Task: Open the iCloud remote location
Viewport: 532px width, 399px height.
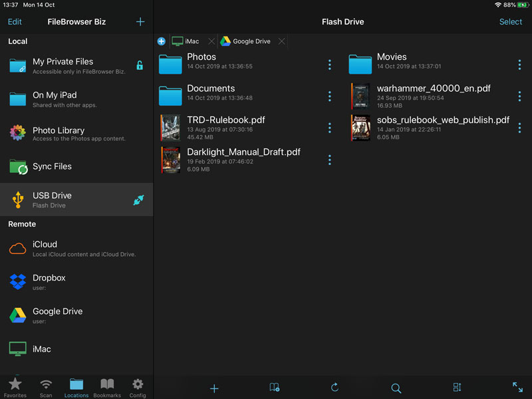Action: coord(76,249)
